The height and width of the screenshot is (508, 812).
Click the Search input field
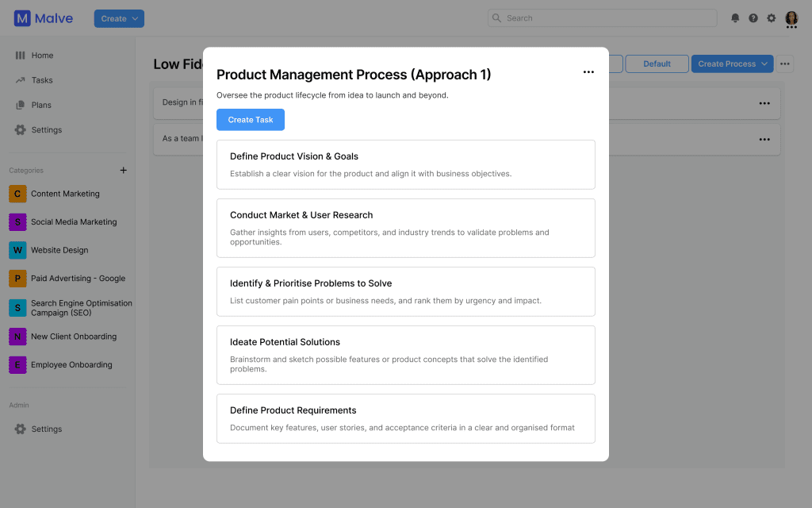pos(603,18)
